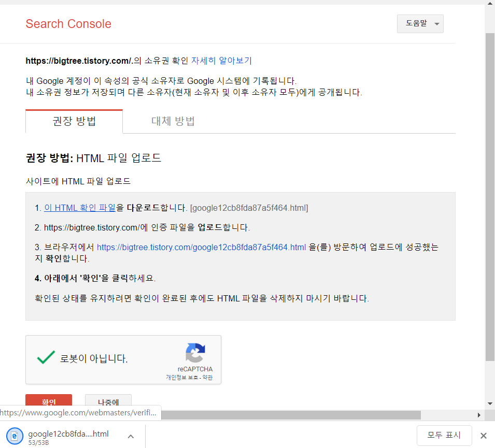This screenshot has width=495, height=448.
Task: Click the Search Console logo text
Action: (68, 24)
